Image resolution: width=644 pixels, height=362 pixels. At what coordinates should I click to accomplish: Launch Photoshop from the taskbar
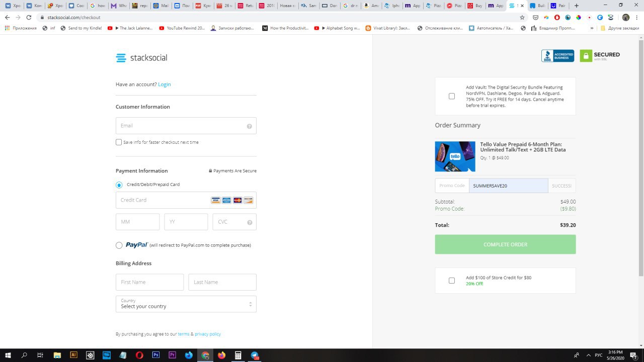coord(156,355)
